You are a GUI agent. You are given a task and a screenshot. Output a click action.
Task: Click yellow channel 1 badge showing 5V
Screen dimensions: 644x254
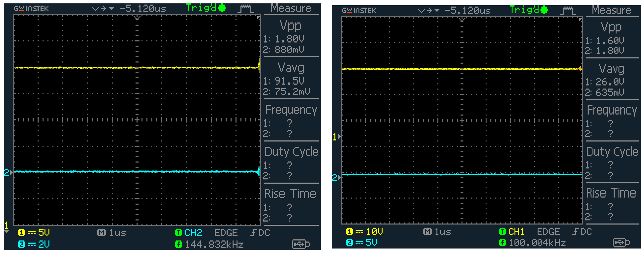pos(21,233)
